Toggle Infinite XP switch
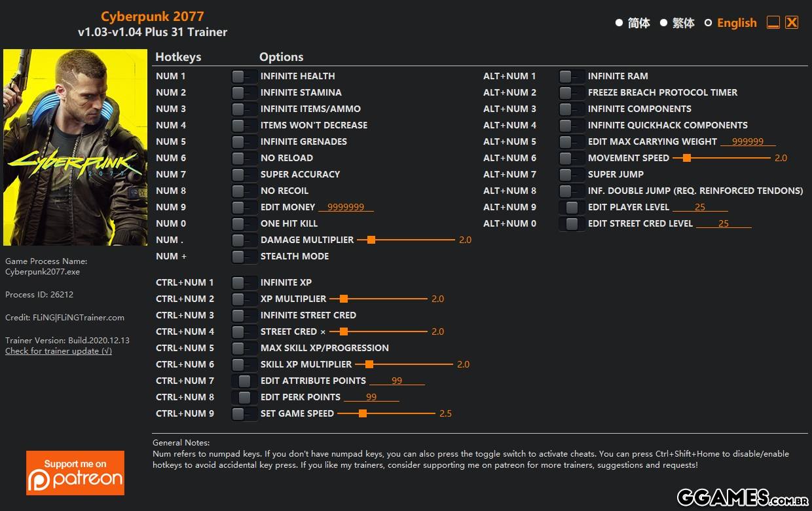Screen dimensions: 812x511 pos(244,283)
